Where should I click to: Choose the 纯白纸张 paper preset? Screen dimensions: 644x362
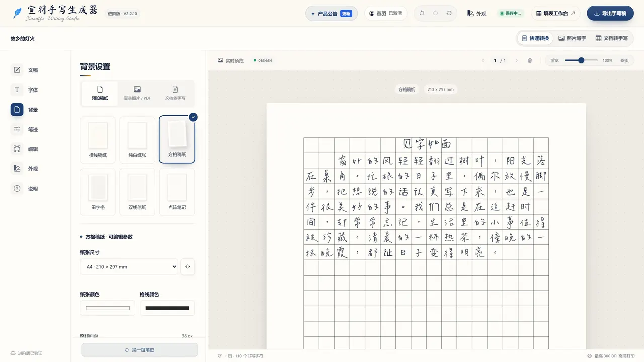coord(137,140)
